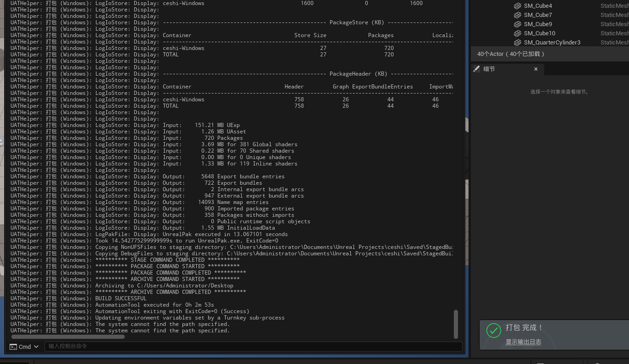Image resolution: width=629 pixels, height=364 pixels.
Task: Click the Cmd console terminal icon
Action: [13, 347]
